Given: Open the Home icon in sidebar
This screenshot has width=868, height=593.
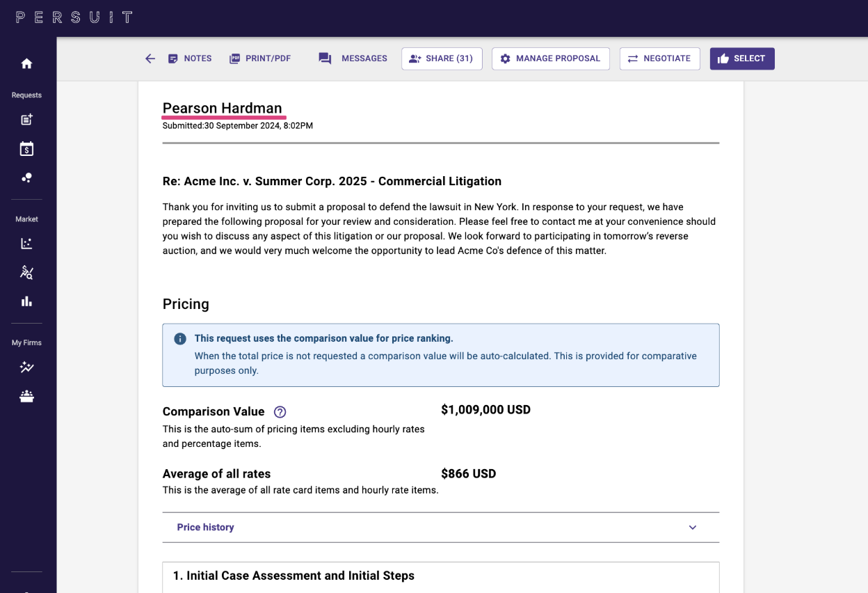Looking at the screenshot, I should point(26,64).
